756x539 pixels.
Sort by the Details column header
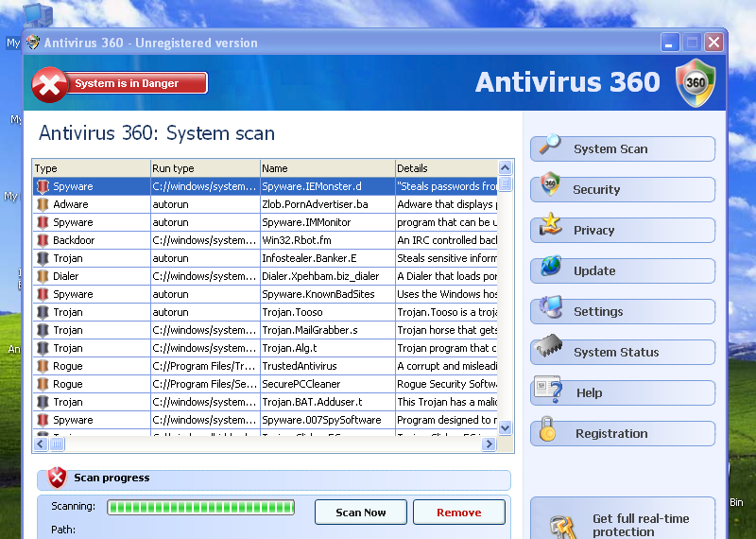click(x=446, y=168)
